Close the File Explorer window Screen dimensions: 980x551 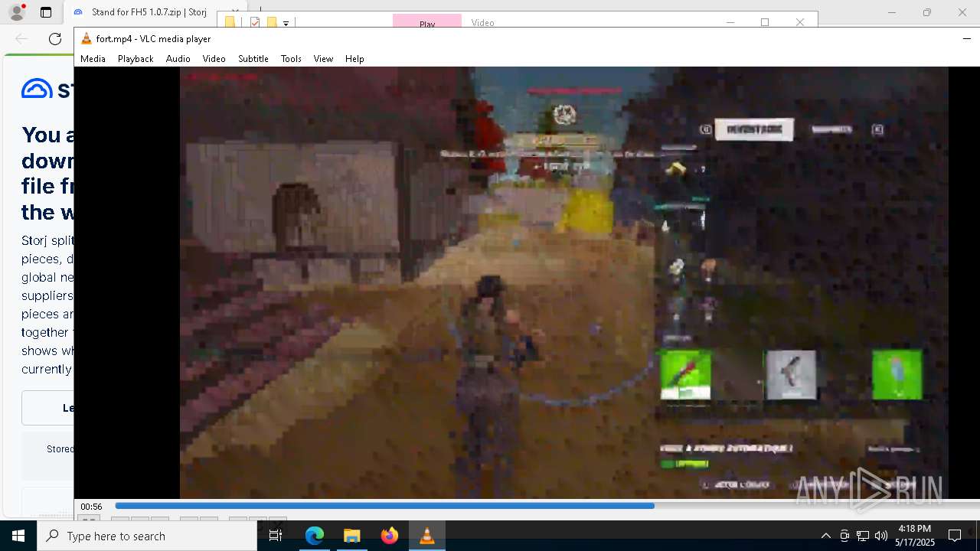[x=800, y=21]
